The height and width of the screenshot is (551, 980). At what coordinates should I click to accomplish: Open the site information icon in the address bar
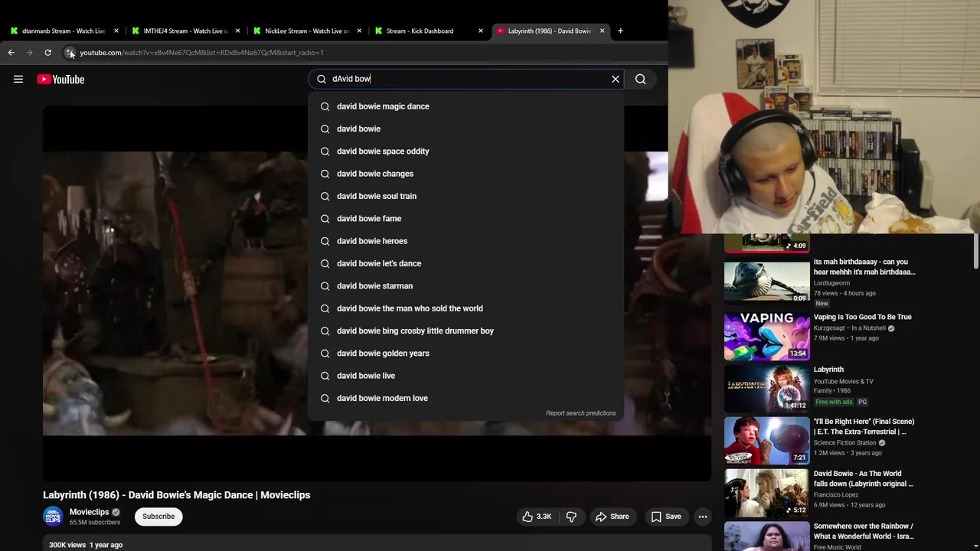point(69,53)
